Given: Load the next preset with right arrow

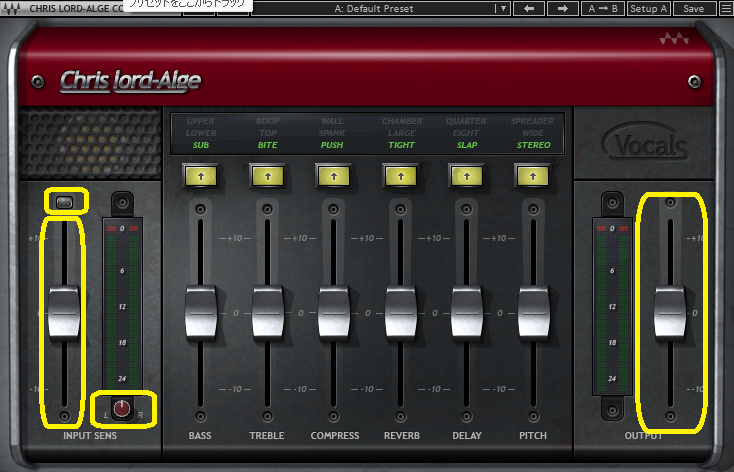Looking at the screenshot, I should (x=563, y=8).
